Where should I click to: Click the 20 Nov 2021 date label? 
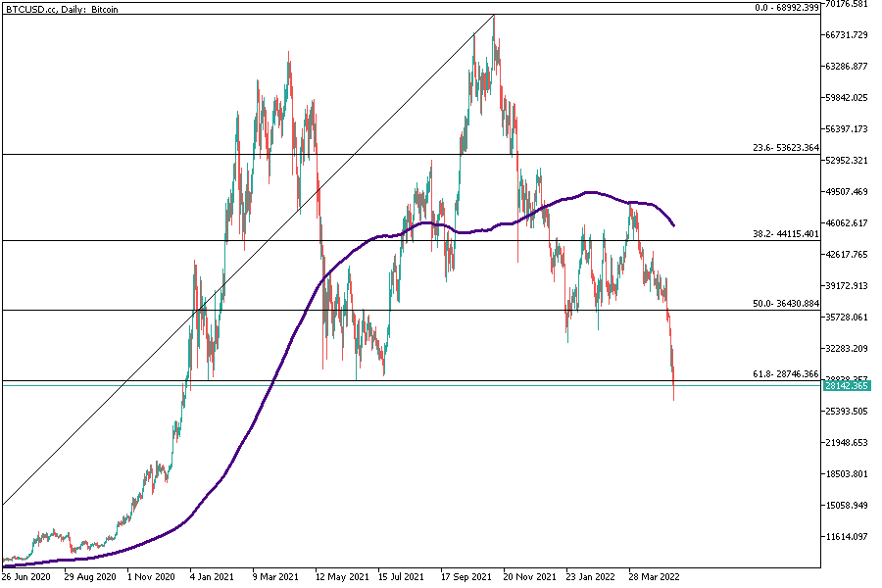(530, 577)
